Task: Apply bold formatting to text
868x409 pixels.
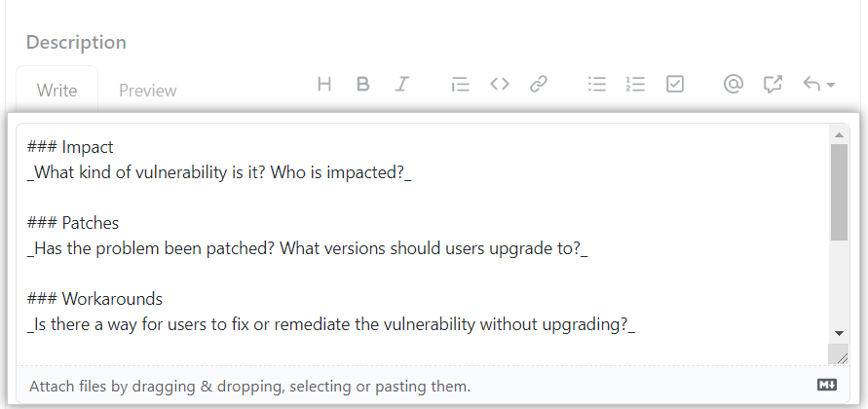Action: pyautogui.click(x=362, y=85)
